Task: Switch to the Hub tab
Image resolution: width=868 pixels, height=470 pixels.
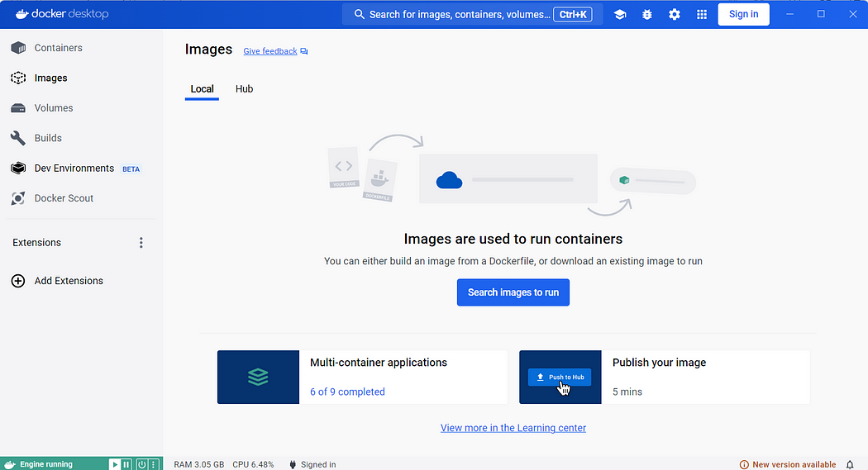Action: click(244, 89)
